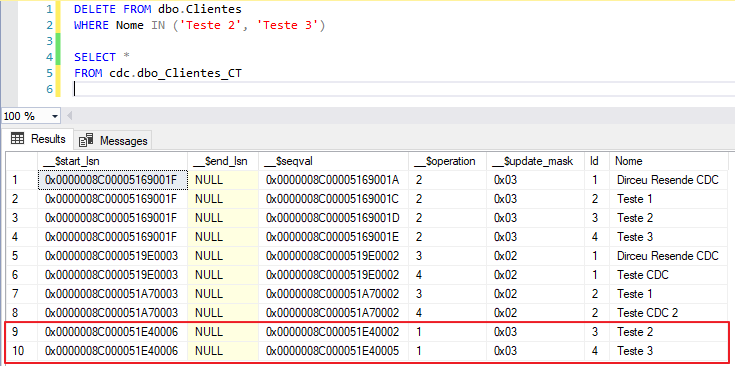
Task: Click Nome cell 'Teste CDC' in row 6
Action: 668,275
